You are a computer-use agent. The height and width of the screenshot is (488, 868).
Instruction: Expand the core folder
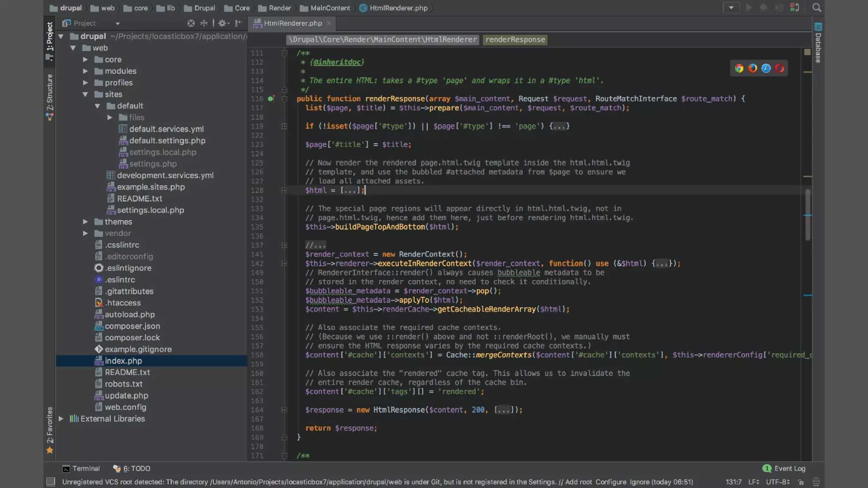(x=85, y=60)
